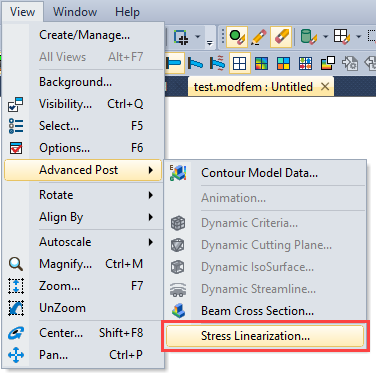The image size is (376, 375).
Task: Select the deformed beam style icon
Action: point(195,63)
